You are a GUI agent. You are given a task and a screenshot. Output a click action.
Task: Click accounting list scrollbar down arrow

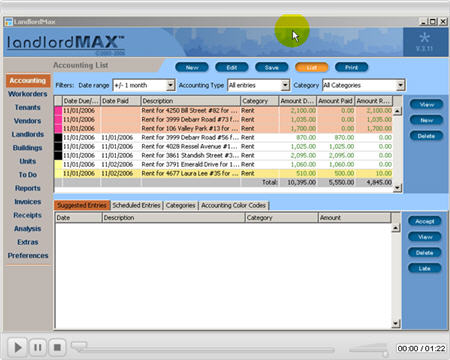[x=397, y=188]
